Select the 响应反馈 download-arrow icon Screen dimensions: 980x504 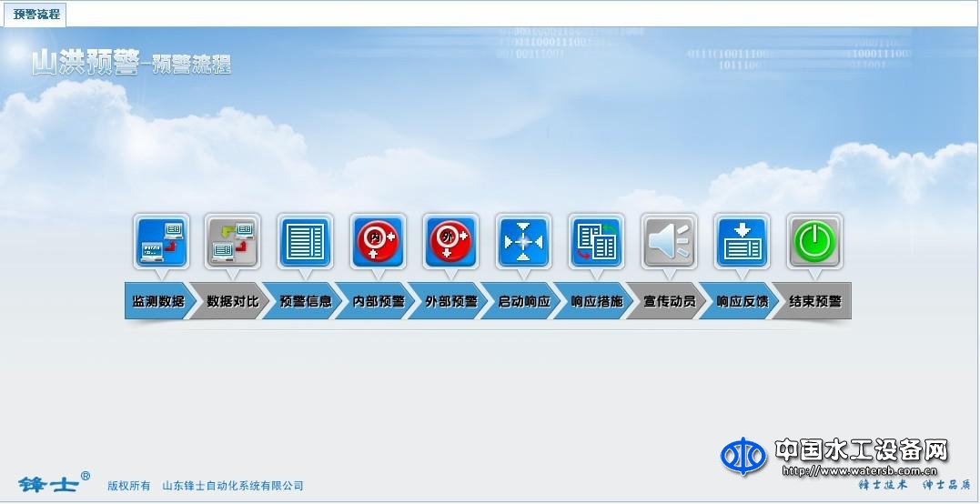click(x=743, y=242)
